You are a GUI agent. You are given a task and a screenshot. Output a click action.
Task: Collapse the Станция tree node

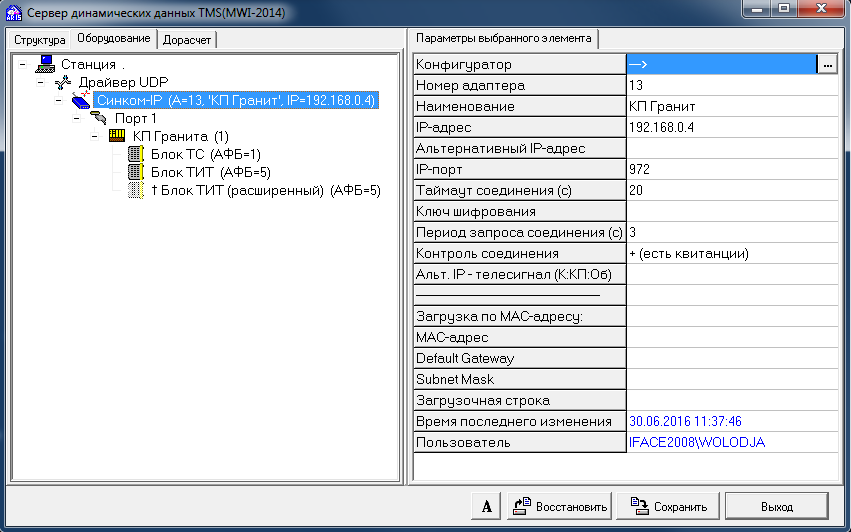pyautogui.click(x=22, y=64)
